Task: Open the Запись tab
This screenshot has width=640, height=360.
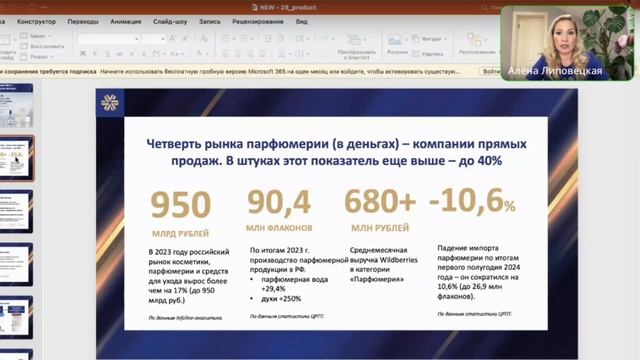Action: pyautogui.click(x=210, y=21)
